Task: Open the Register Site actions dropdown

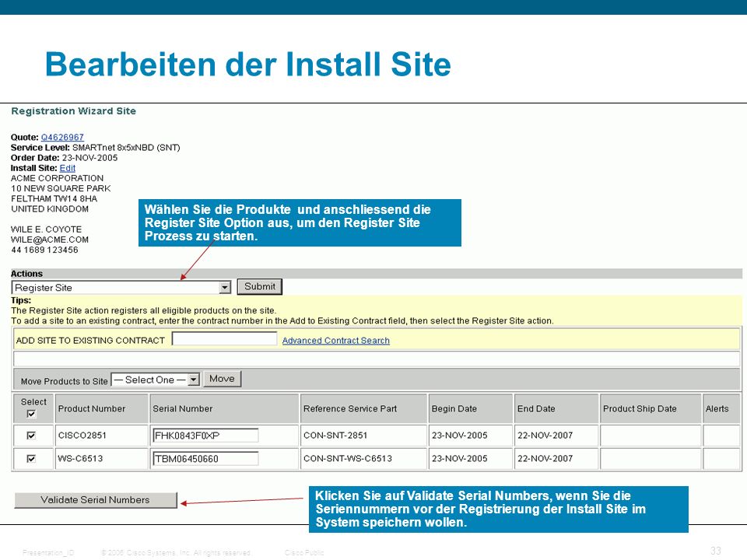Action: (x=121, y=287)
